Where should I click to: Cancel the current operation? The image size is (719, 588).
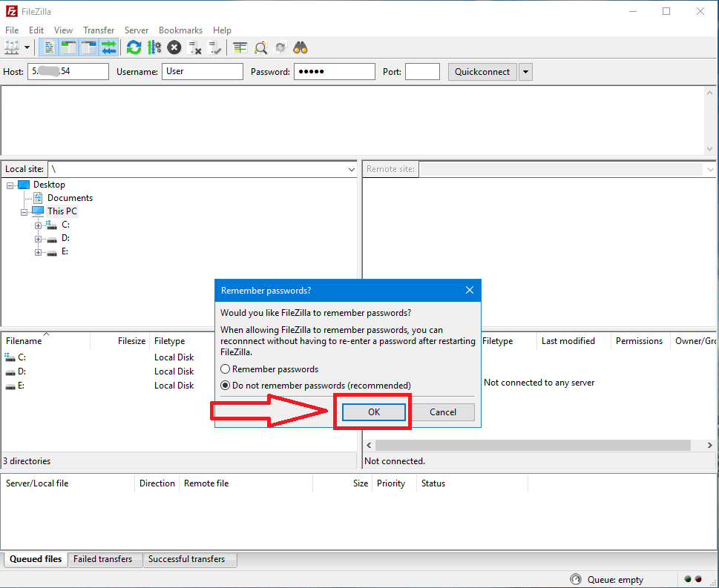[174, 47]
